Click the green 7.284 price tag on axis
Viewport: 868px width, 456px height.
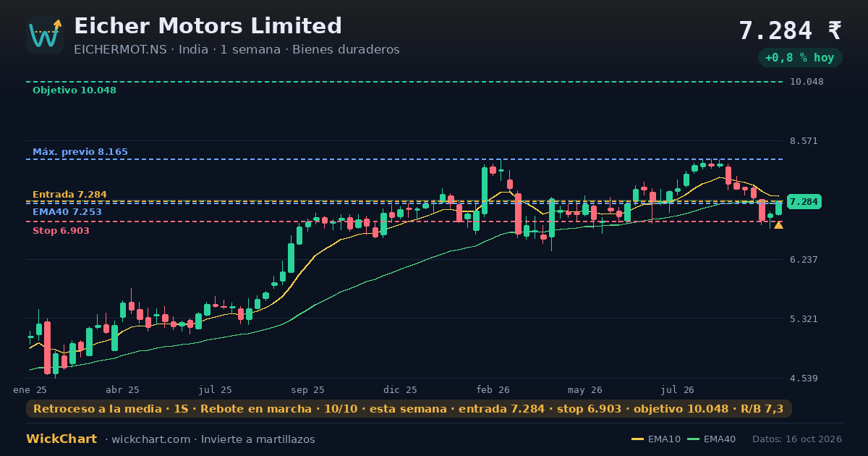click(x=804, y=202)
